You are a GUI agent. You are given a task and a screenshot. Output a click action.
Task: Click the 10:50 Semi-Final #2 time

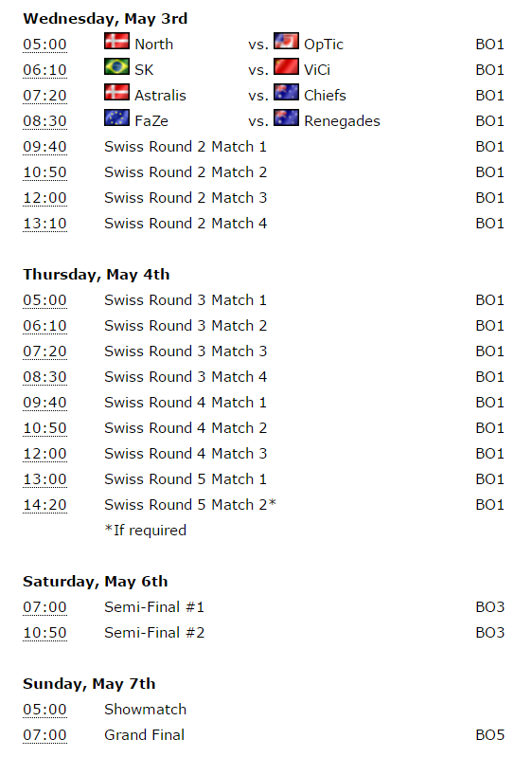pos(44,633)
